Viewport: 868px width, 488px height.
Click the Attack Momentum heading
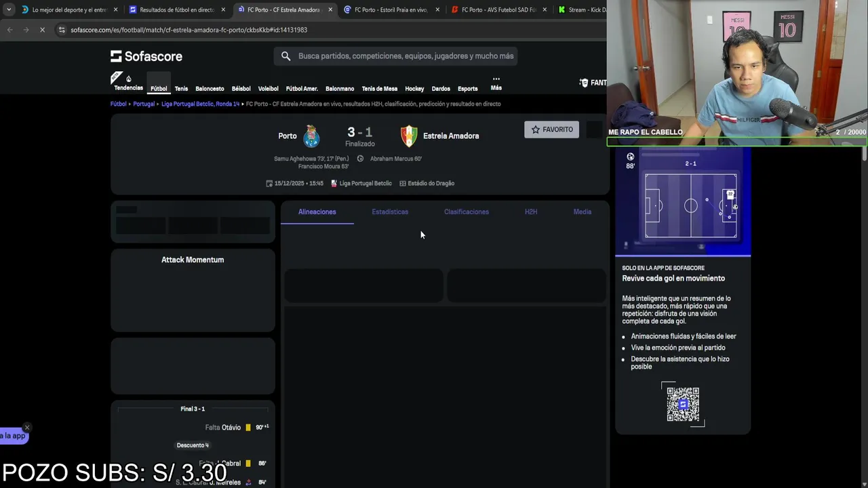tap(193, 260)
